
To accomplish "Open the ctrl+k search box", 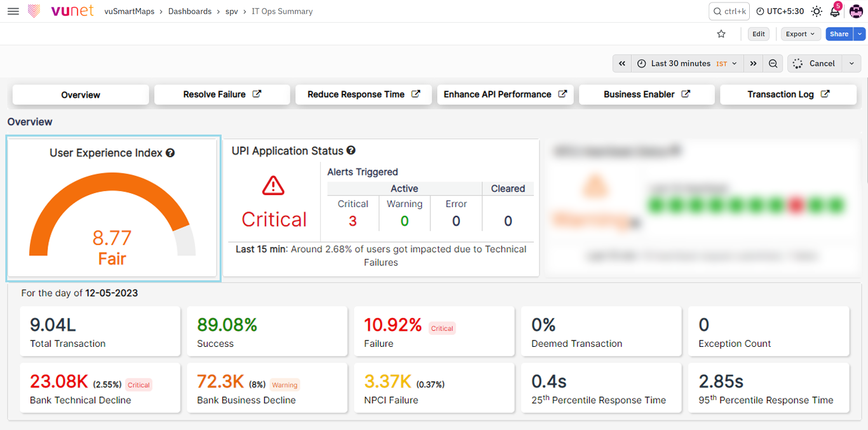I will tap(729, 11).
